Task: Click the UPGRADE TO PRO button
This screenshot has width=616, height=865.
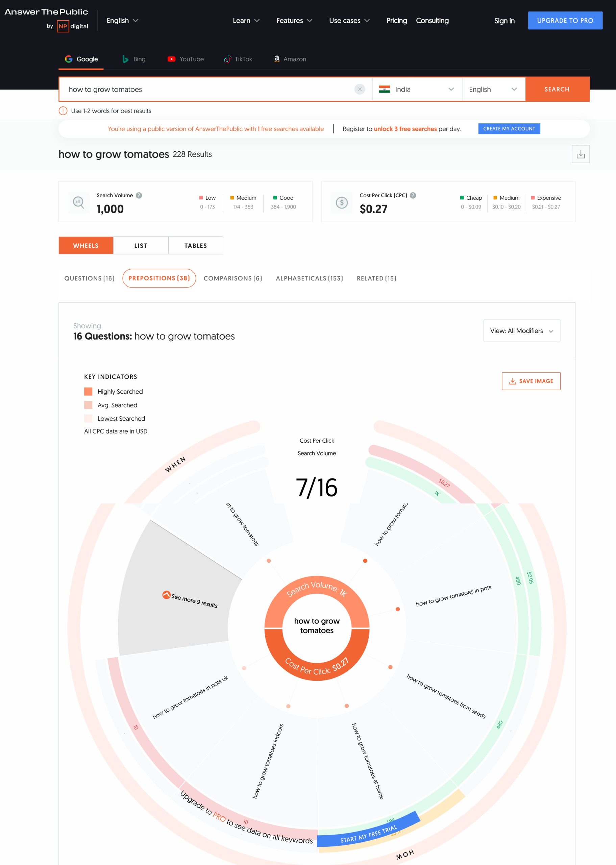Action: pyautogui.click(x=565, y=21)
